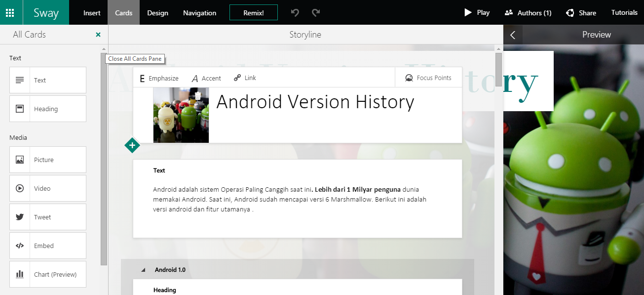Click the Storyline scroll-up arrow
644x295 pixels.
498,48
